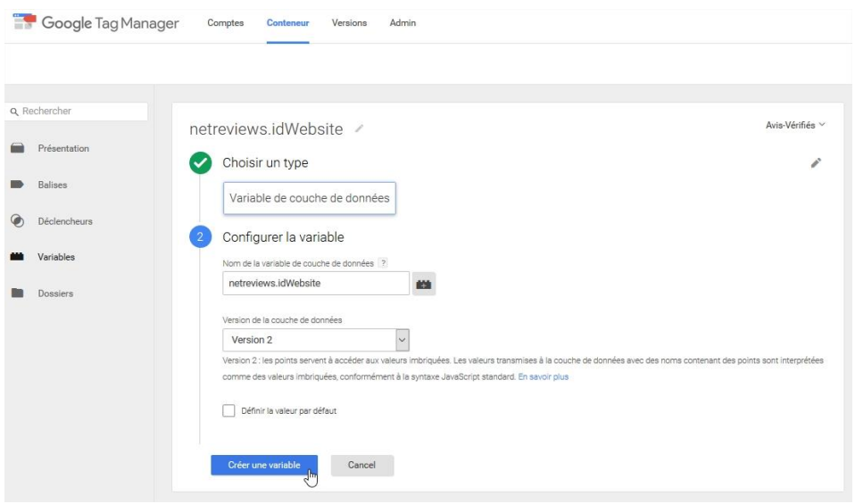Switch to the Comptes tab
Screen dimensions: 855x504
(225, 23)
